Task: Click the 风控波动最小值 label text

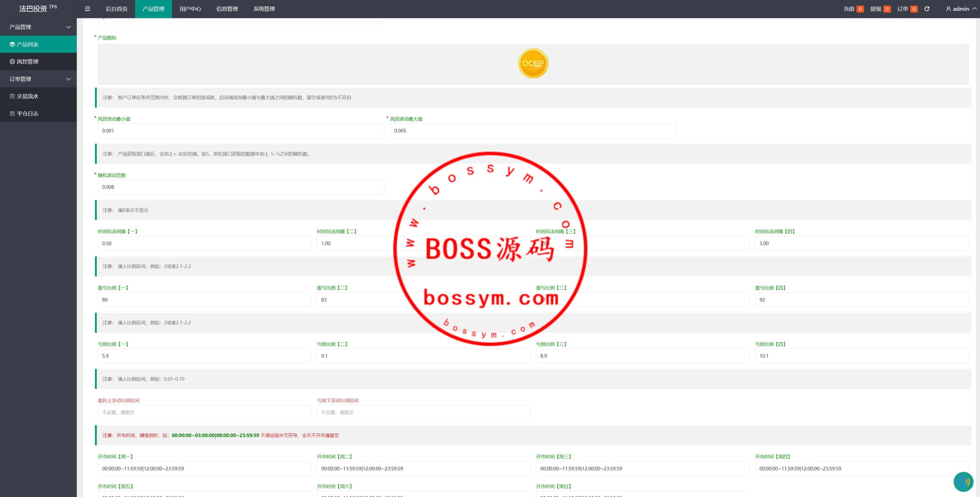Action: (114, 119)
